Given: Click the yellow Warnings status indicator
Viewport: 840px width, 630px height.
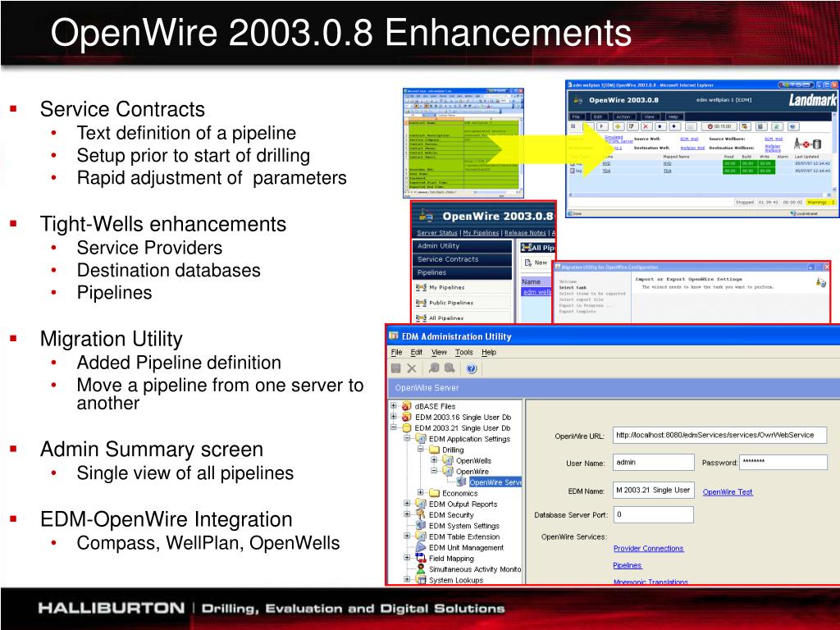Looking at the screenshot, I should 820,203.
